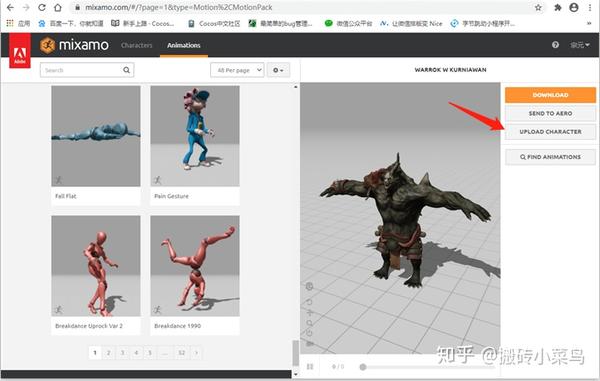
Task: Click the search magnifier icon
Action: (x=126, y=70)
